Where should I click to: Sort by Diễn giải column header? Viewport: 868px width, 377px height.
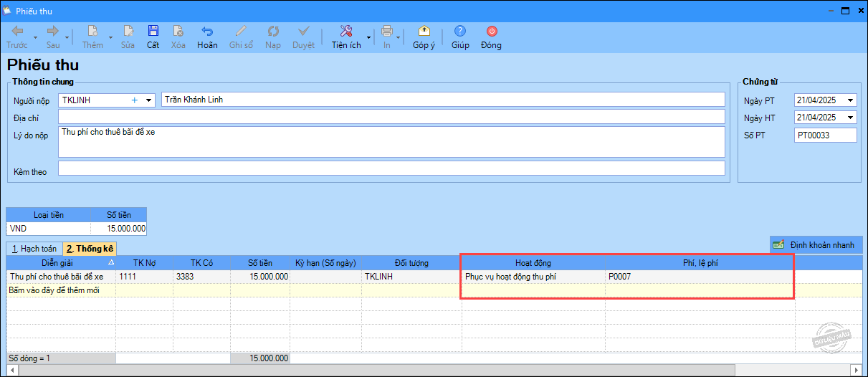(61, 263)
